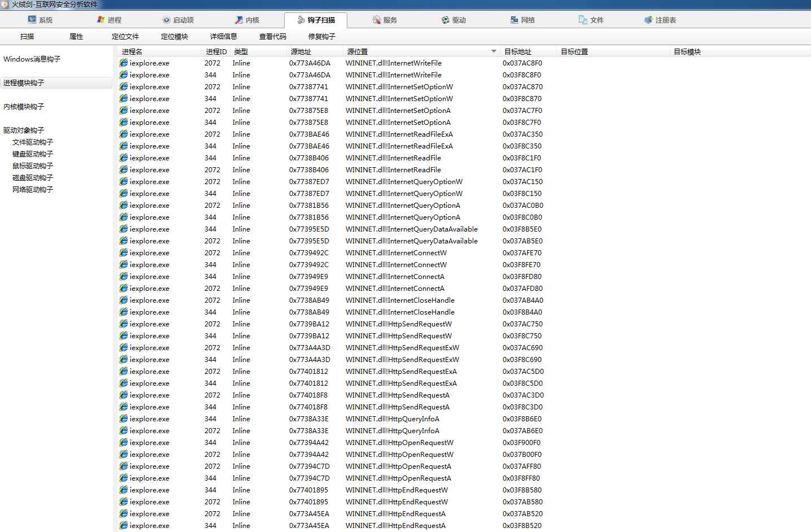Sort the list by 目标地址 column header
Viewport: 811px width, 532px height.
[x=518, y=51]
